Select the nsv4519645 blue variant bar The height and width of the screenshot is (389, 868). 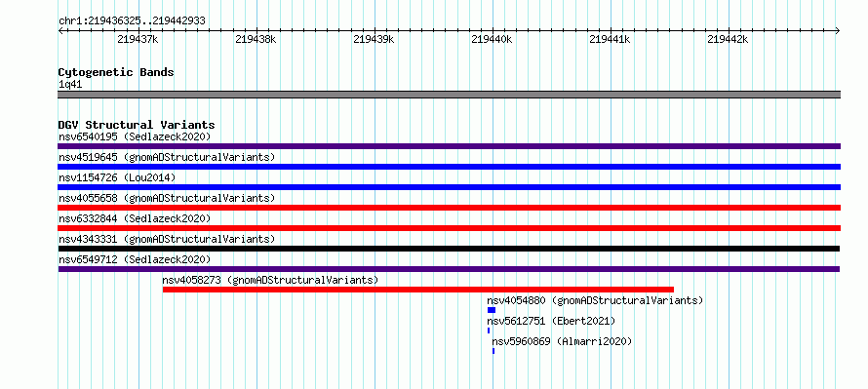point(449,167)
